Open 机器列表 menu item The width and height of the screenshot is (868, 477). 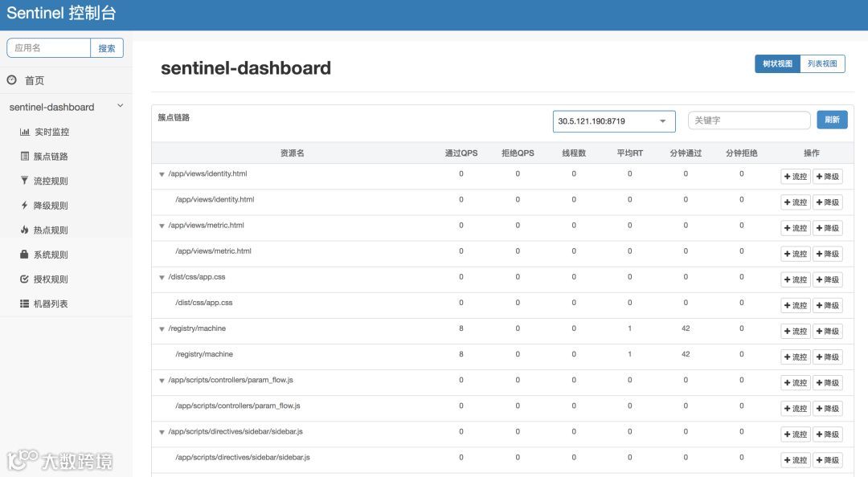(51, 304)
